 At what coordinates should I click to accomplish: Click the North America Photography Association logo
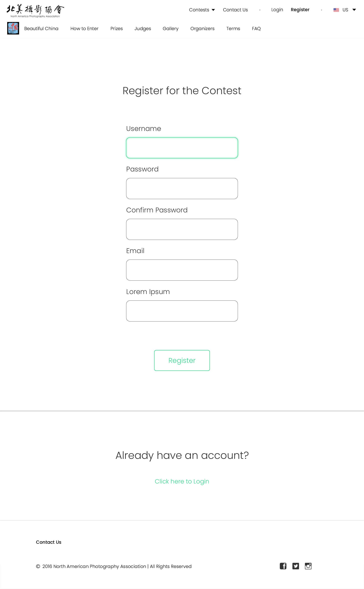point(35,11)
